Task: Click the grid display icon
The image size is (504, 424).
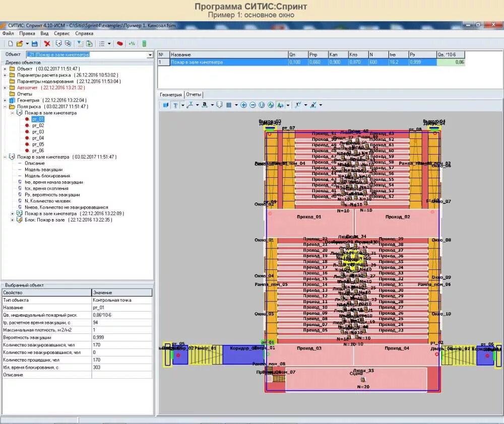Action: click(x=229, y=105)
